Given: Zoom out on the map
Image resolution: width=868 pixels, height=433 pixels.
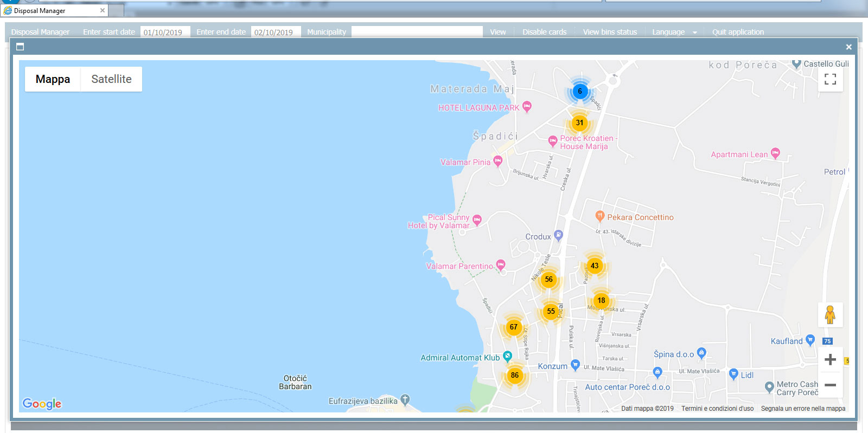Looking at the screenshot, I should click(830, 385).
